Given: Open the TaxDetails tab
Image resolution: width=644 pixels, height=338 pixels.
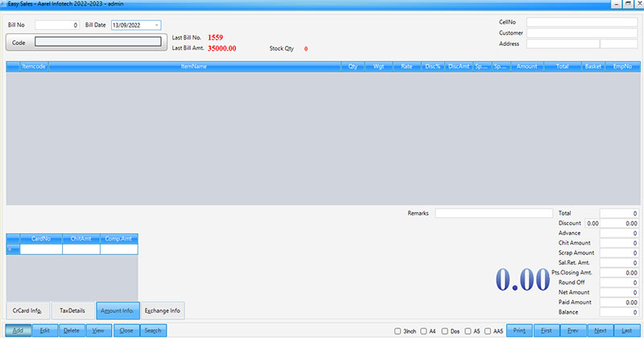Looking at the screenshot, I should point(72,310).
